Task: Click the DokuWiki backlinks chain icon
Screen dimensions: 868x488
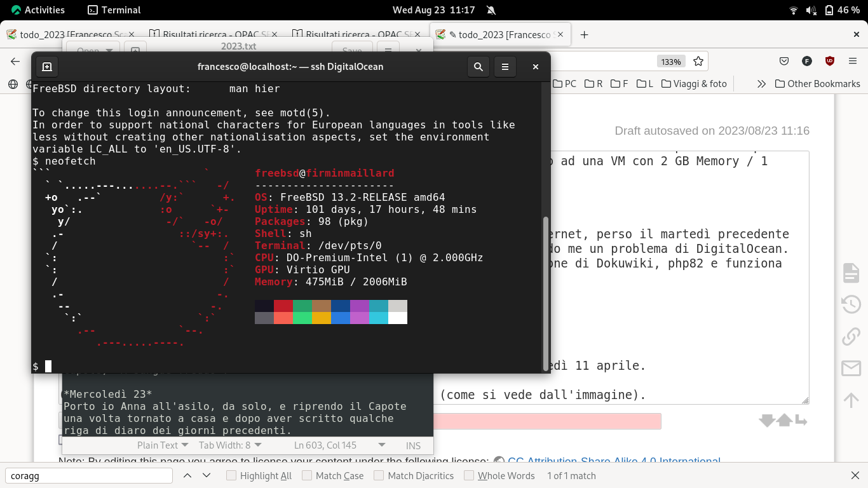Action: tap(851, 336)
